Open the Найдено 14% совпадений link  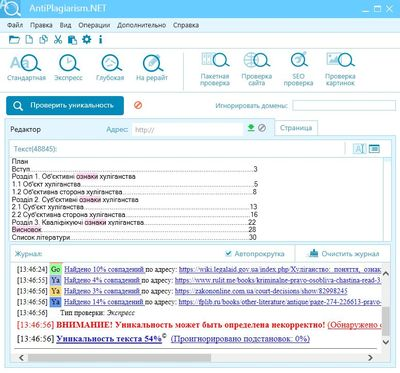104,302
